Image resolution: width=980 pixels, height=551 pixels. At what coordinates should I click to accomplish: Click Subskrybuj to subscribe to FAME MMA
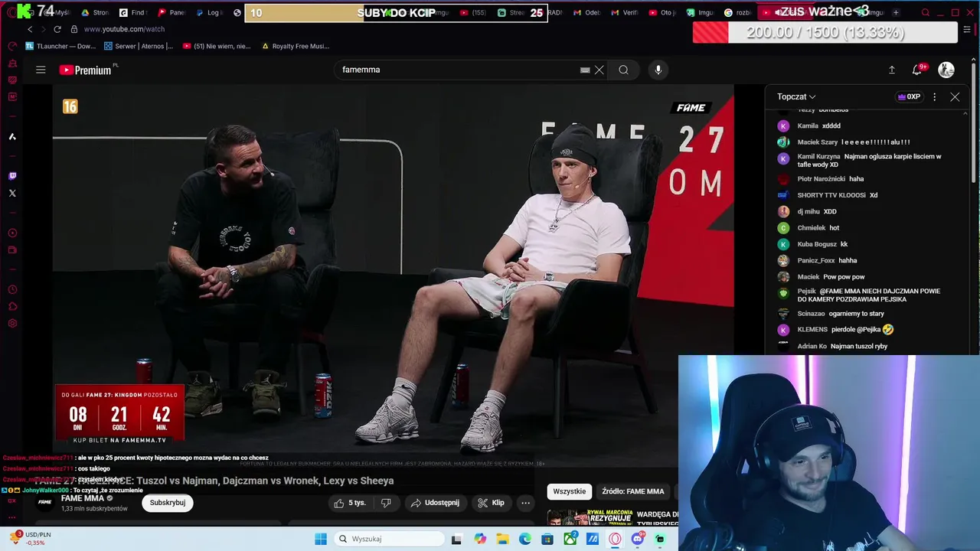(167, 503)
